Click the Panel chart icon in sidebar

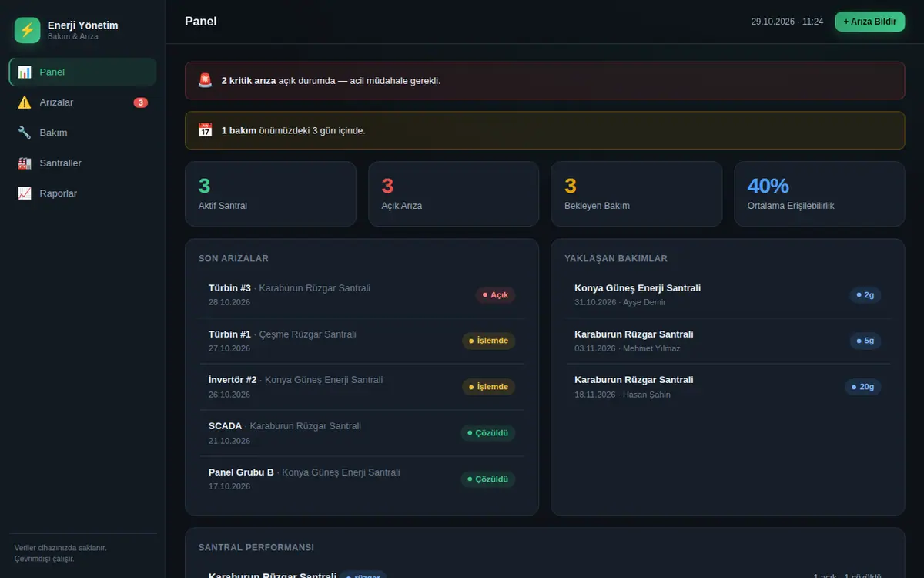25,72
